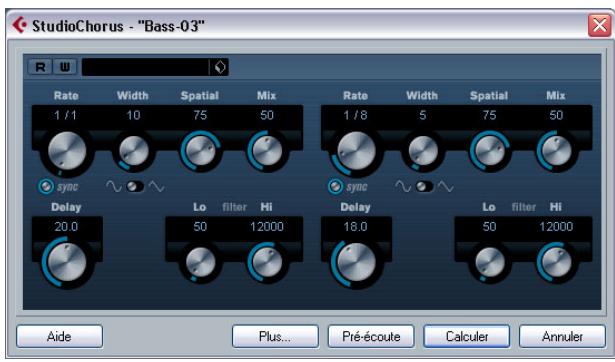615x362 pixels.
Task: Toggle the left section sync button
Action: coord(46,187)
